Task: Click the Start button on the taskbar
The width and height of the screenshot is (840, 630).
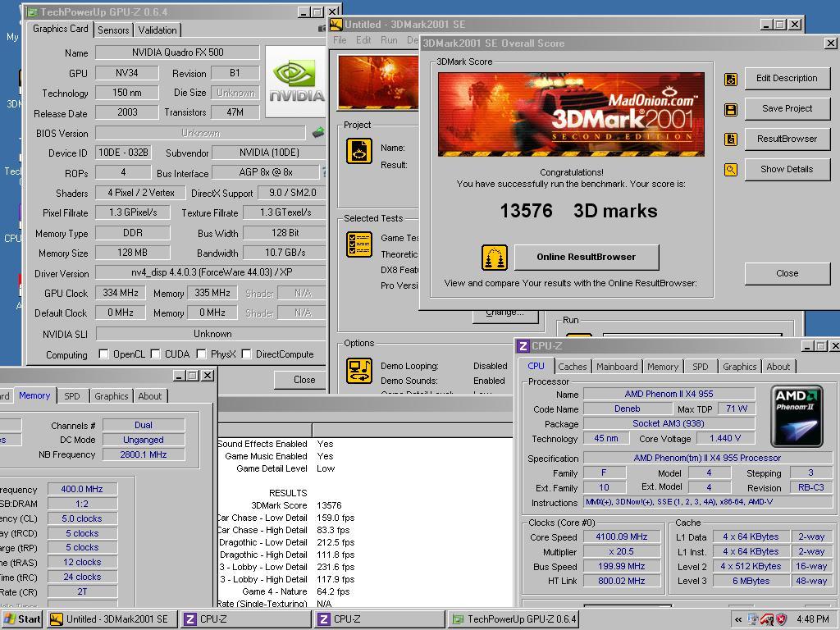Action: [22, 619]
